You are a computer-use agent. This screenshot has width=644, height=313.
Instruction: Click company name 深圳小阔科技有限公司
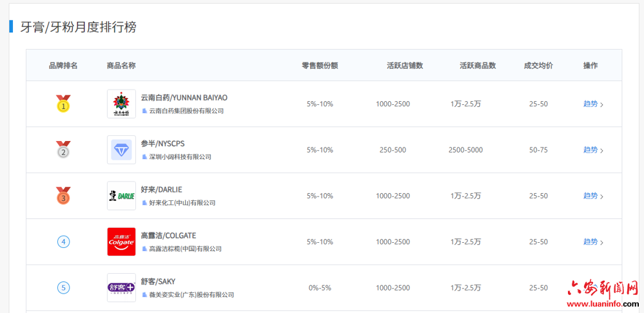pyautogui.click(x=180, y=157)
